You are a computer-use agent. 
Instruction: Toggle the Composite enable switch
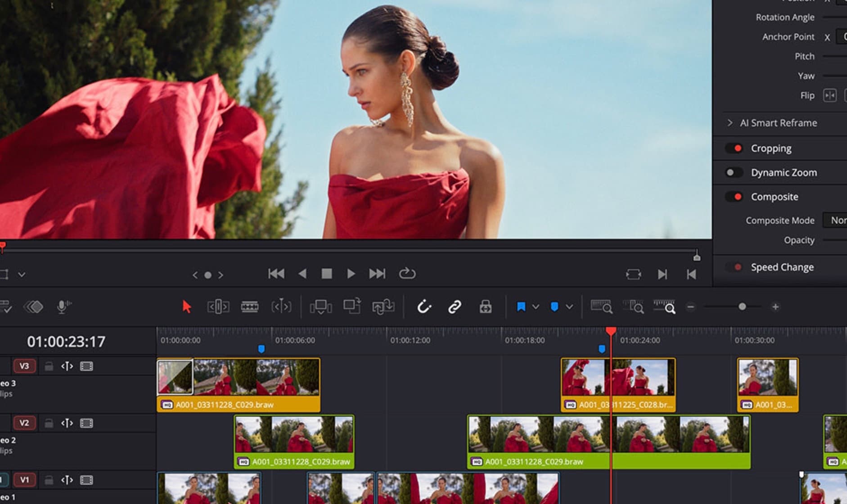[734, 197]
